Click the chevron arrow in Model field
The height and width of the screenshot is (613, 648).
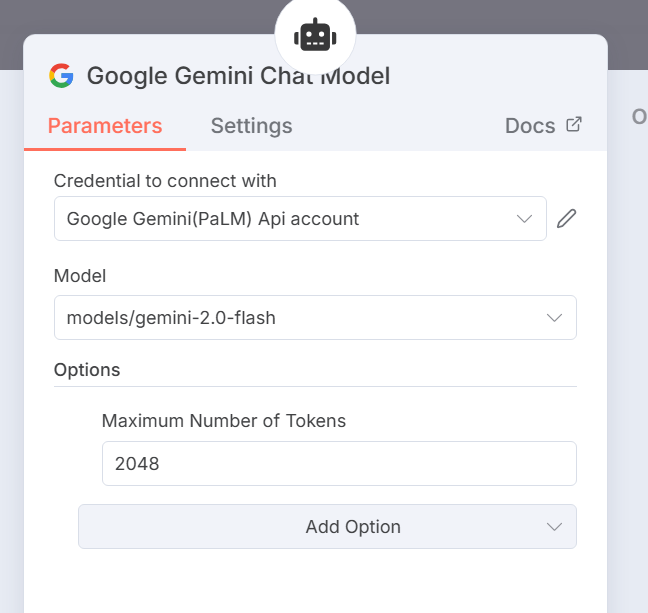pyautogui.click(x=555, y=318)
